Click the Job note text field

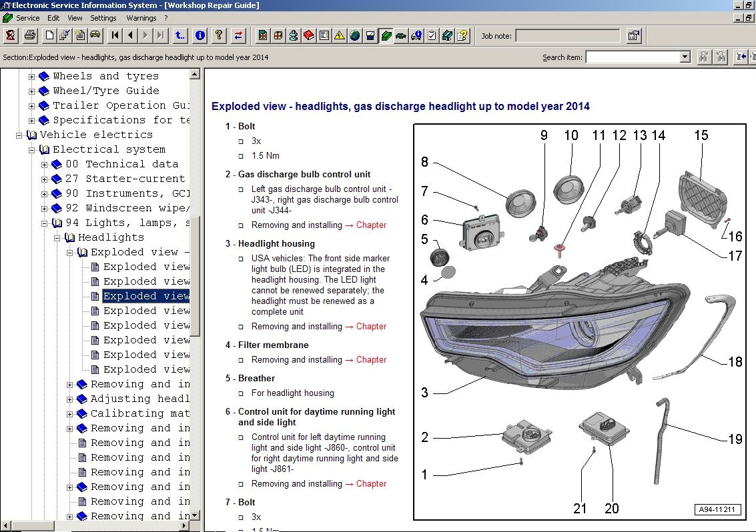[x=567, y=35]
